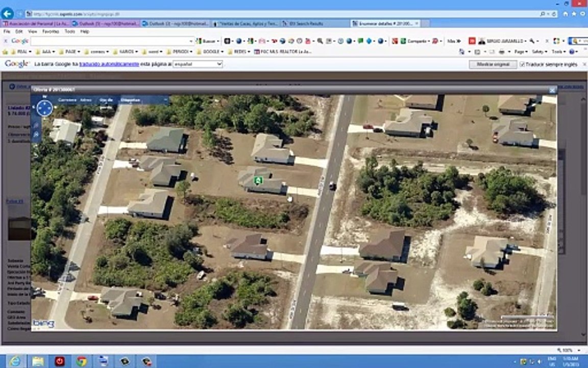Close the Google toolbar with X

pyautogui.click(x=6, y=41)
